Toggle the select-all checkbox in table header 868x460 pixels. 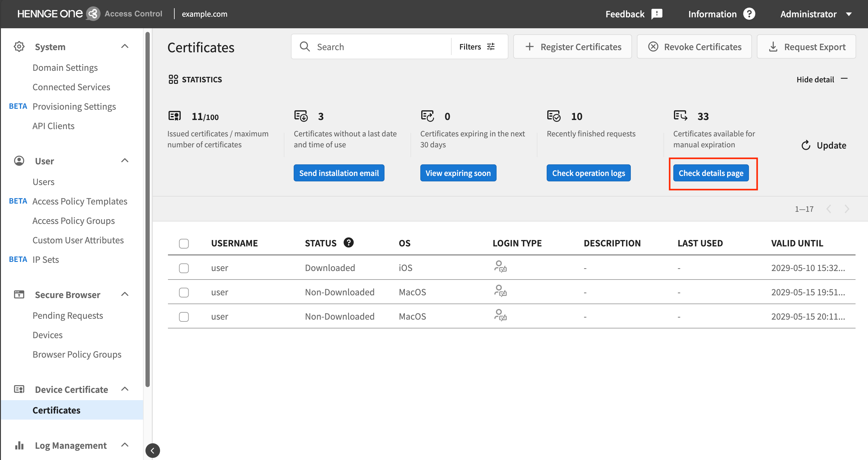coord(184,243)
